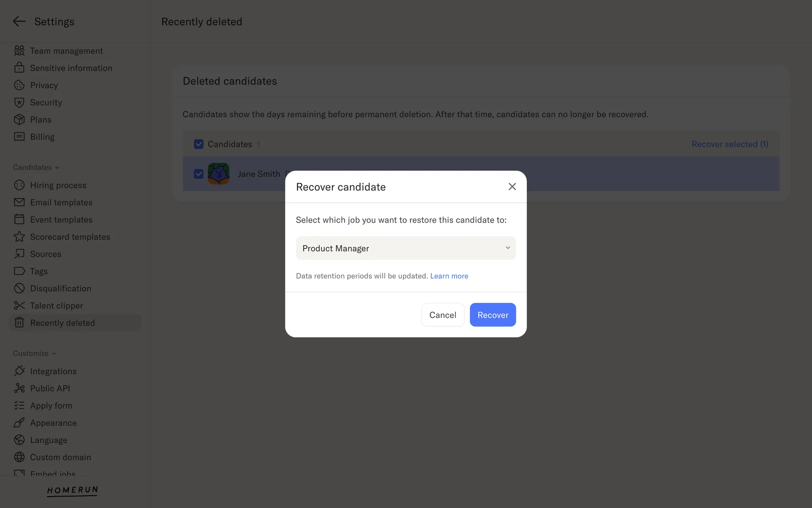Click Jane Smith's avatar thumbnail
812x508 pixels.
[x=218, y=174]
